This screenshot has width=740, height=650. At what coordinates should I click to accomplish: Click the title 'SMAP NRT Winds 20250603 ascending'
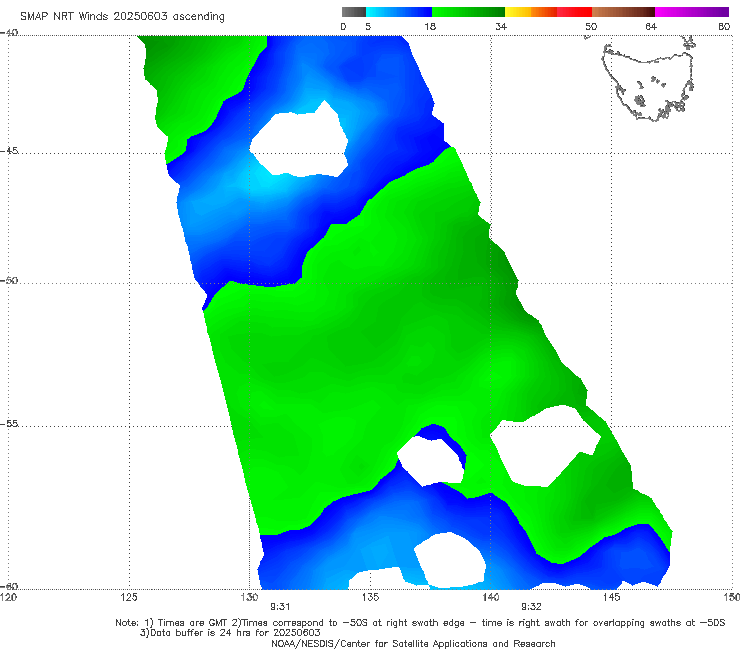pos(122,16)
